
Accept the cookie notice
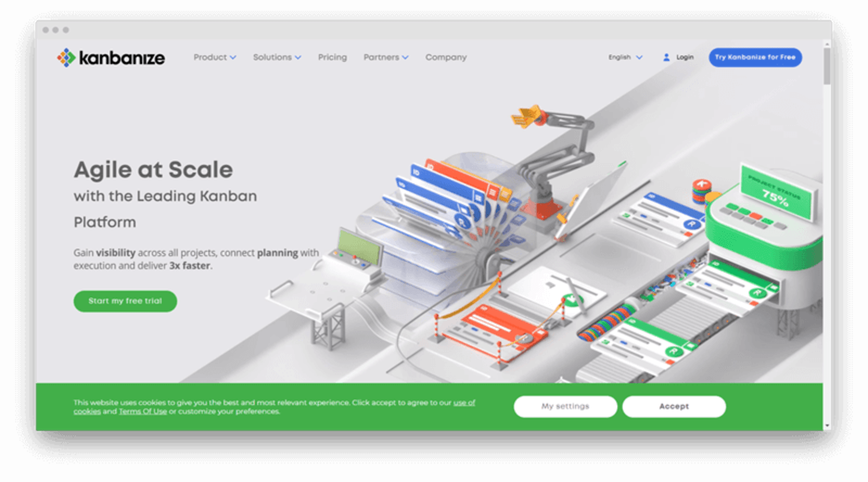coord(674,406)
